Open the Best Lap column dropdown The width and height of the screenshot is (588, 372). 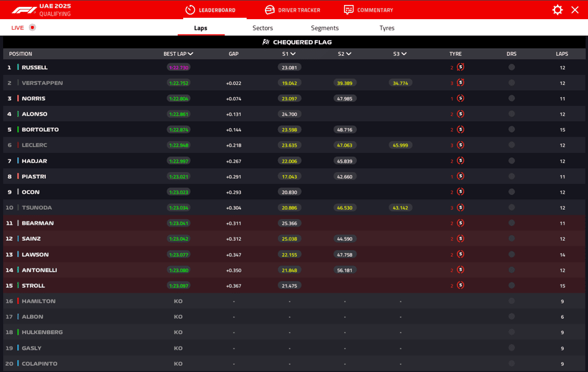191,54
